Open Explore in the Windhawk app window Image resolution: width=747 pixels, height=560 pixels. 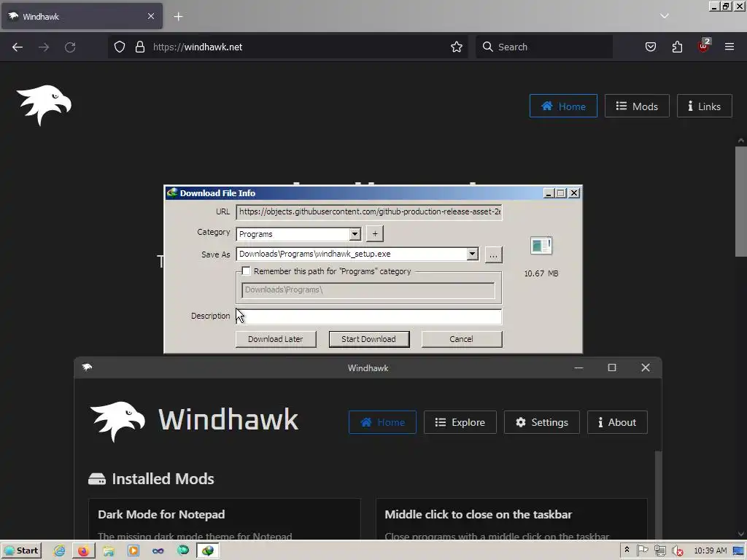pos(460,422)
